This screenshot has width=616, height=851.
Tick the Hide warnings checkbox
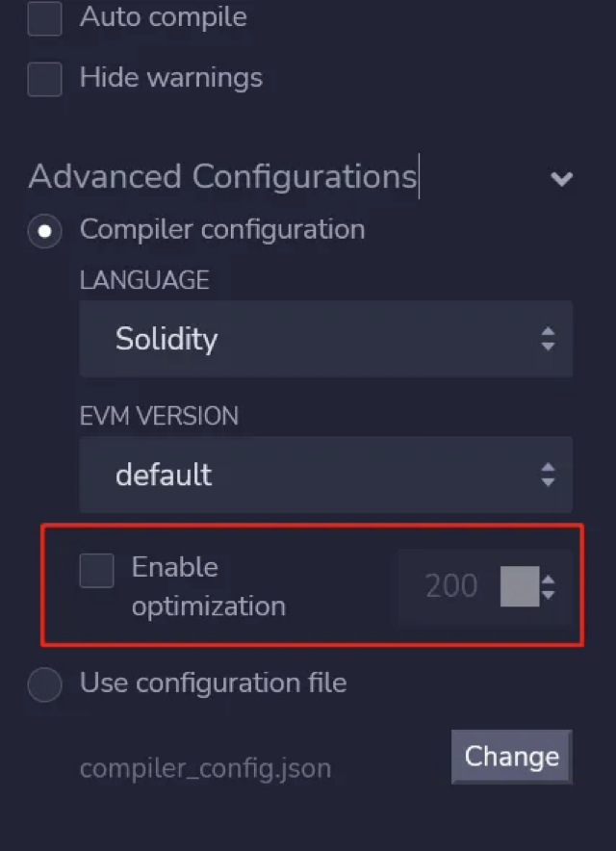tap(44, 79)
